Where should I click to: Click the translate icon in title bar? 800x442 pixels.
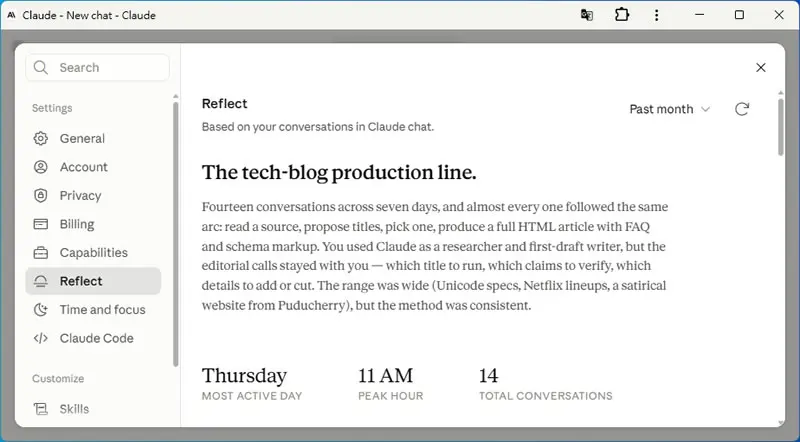coord(587,15)
